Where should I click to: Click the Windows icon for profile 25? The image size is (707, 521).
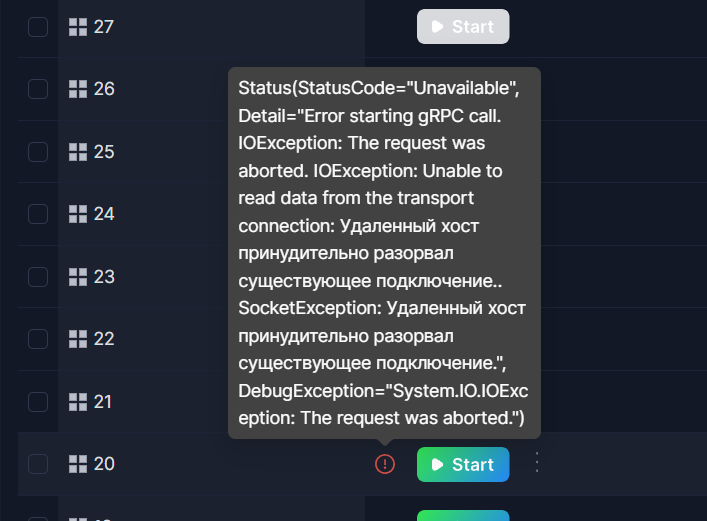(x=78, y=152)
